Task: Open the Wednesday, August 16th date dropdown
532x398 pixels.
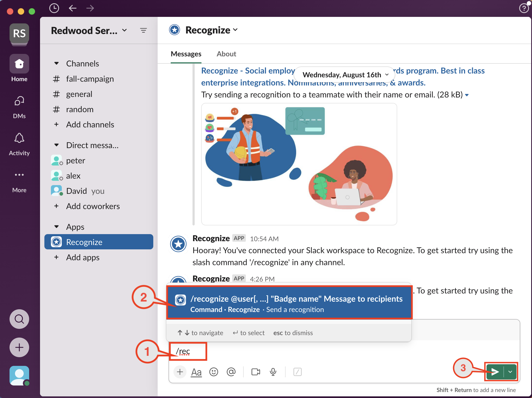Action: [345, 75]
